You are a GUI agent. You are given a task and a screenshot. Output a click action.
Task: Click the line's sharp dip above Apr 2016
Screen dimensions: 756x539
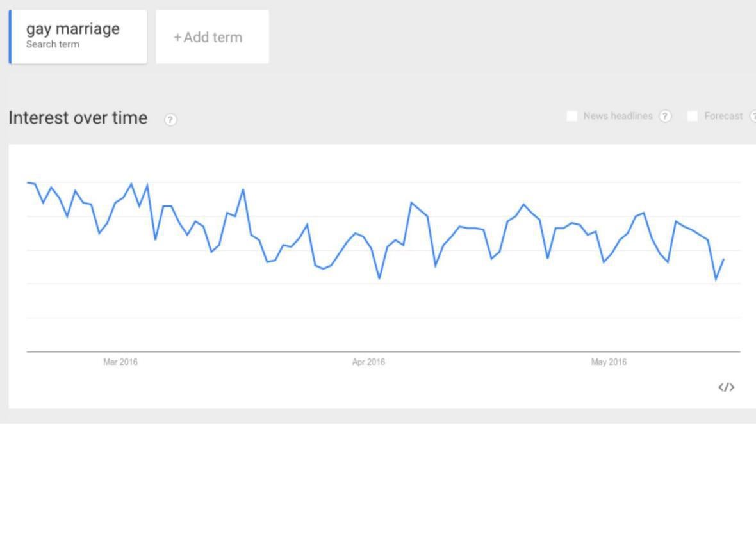coord(379,278)
